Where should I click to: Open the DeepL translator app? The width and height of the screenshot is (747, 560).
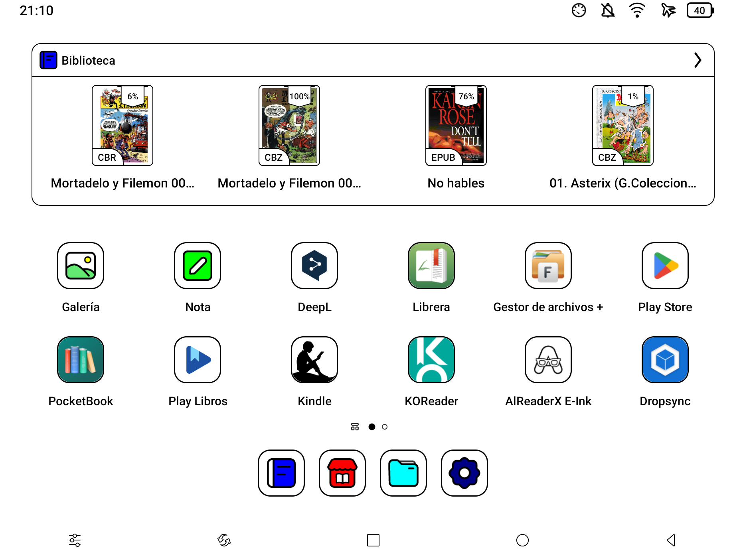click(314, 266)
